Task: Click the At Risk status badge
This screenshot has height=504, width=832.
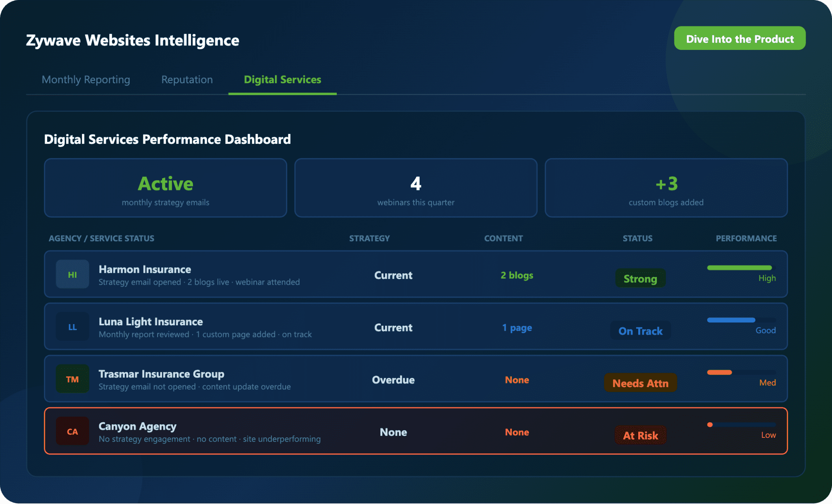Action: [640, 435]
